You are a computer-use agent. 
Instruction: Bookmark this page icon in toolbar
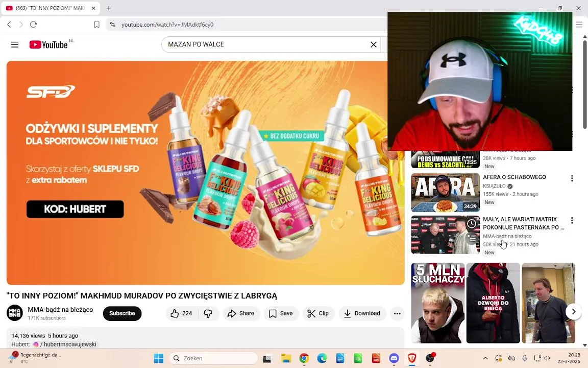[x=96, y=25]
